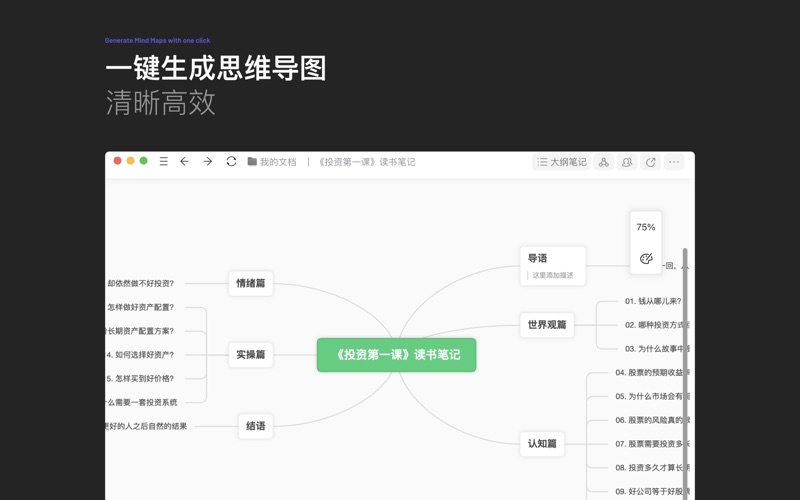Open the theme palette icon
Viewport: 800px width, 500px height.
point(646,258)
